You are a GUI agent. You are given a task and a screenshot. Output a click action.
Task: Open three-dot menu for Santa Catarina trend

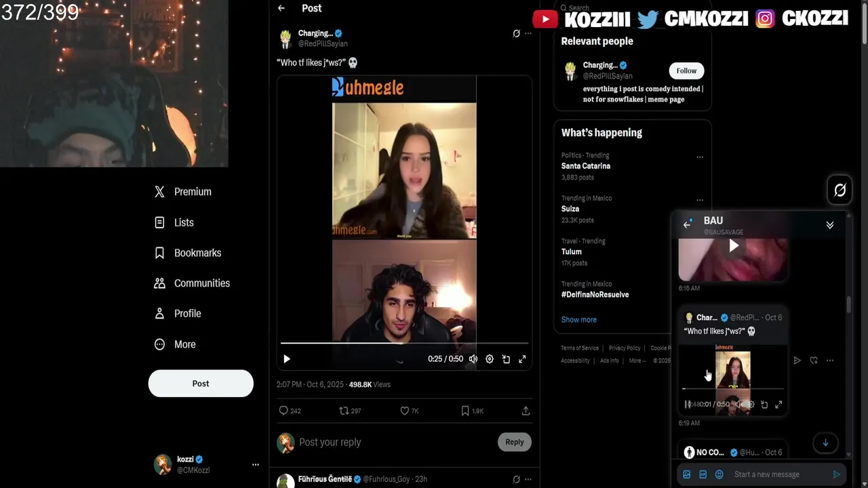click(x=700, y=157)
